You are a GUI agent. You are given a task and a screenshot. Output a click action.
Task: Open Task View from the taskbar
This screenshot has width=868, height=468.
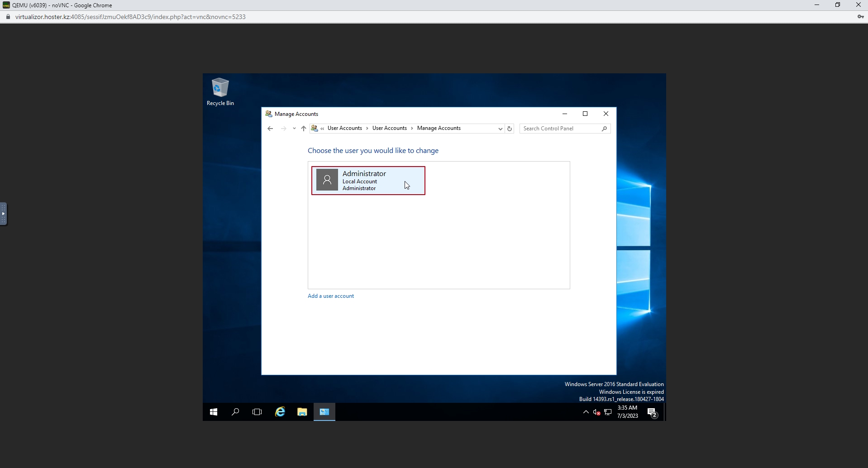coord(257,412)
